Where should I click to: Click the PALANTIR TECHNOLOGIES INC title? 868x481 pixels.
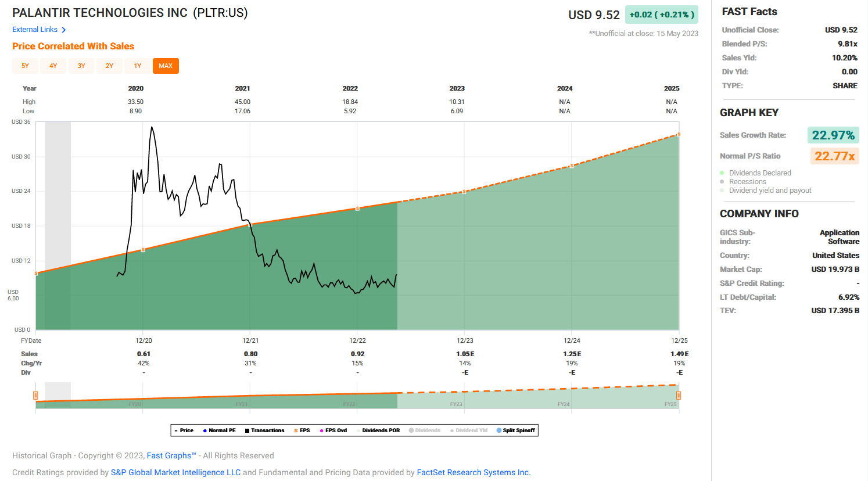pyautogui.click(x=100, y=13)
